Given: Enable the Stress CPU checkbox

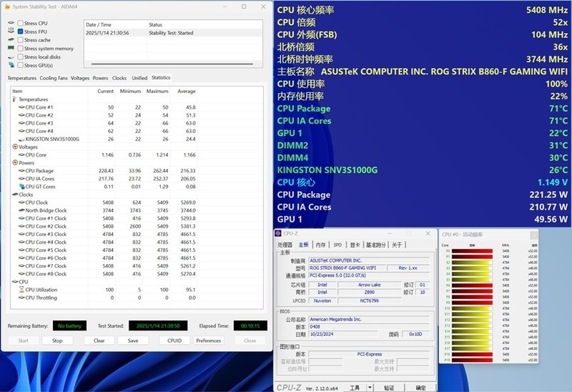Looking at the screenshot, I should pos(21,23).
